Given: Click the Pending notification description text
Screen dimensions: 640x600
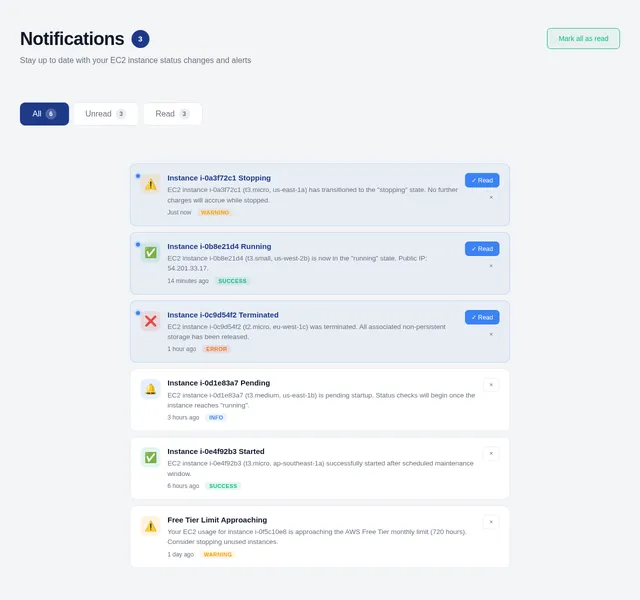Looking at the screenshot, I should point(321,400).
